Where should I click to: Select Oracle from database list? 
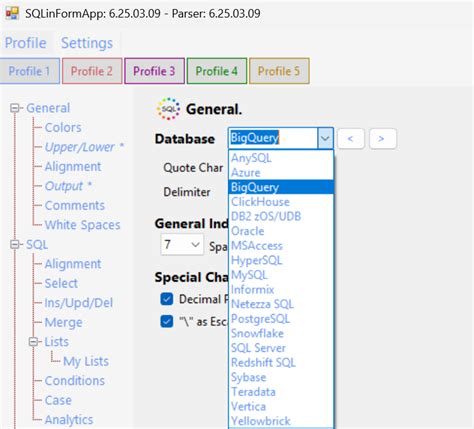coord(281,231)
